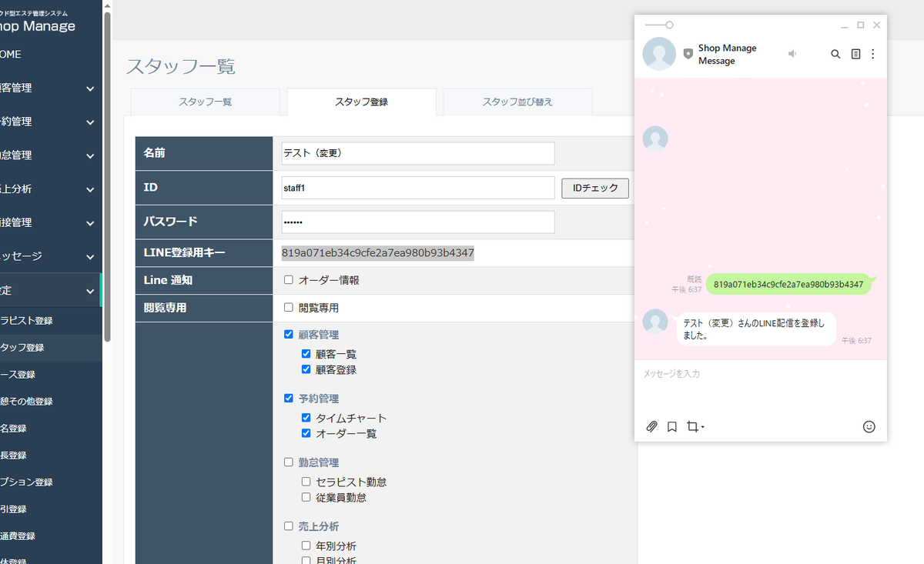Image resolution: width=924 pixels, height=564 pixels.
Task: Click the upper sender avatar in chat
Action: [x=655, y=138]
